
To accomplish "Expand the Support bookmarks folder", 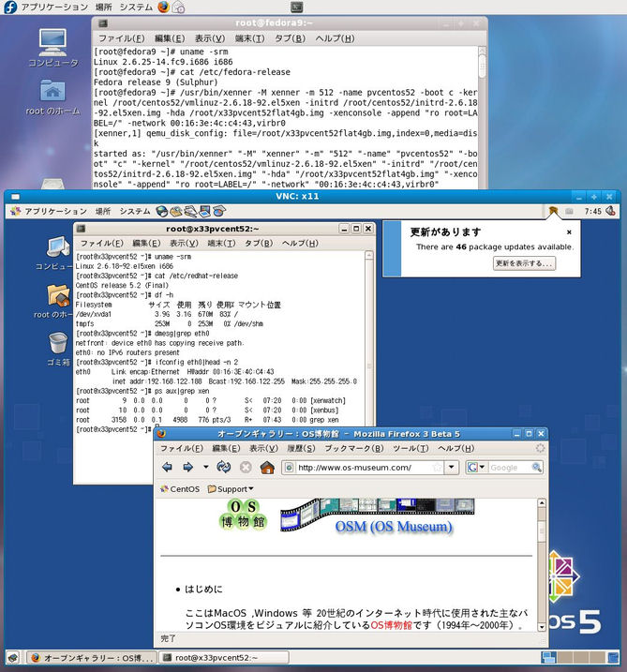I will [231, 489].
